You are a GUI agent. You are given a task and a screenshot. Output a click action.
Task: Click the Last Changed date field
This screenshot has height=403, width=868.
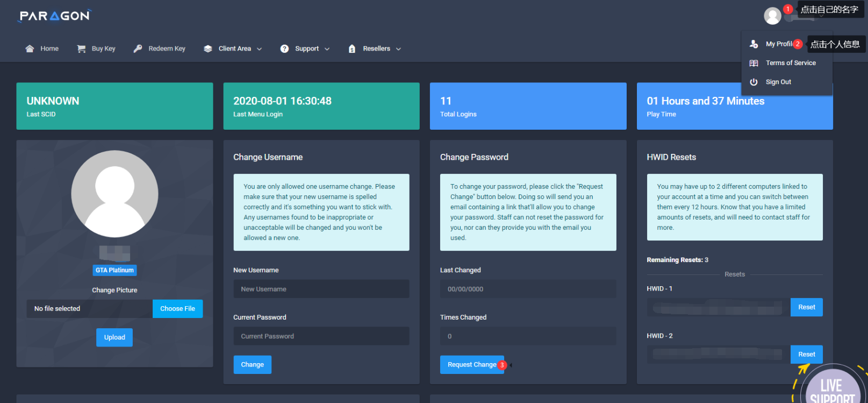click(x=528, y=289)
